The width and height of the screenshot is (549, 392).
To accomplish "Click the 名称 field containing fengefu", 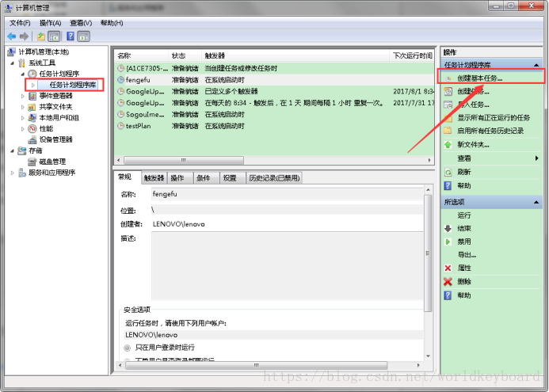I will [x=287, y=194].
